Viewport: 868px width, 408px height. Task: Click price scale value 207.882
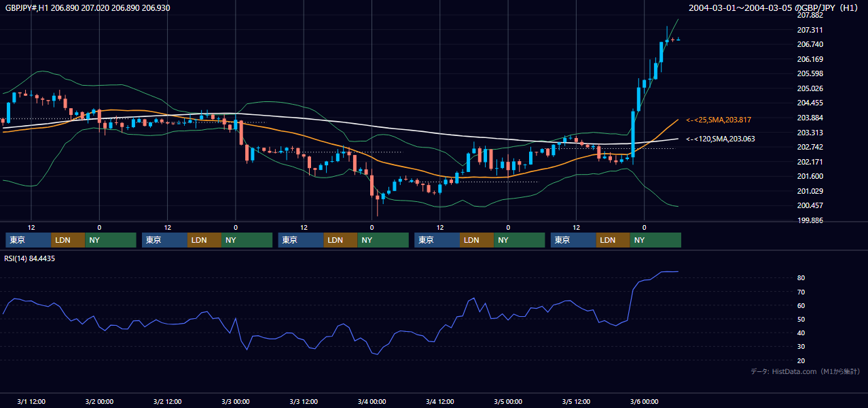pos(810,16)
